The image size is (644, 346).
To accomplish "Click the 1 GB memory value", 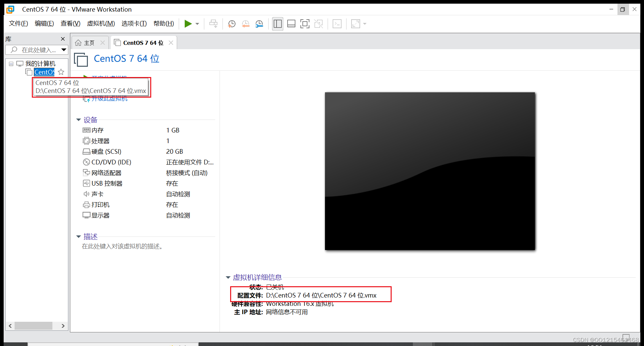I will click(x=173, y=130).
